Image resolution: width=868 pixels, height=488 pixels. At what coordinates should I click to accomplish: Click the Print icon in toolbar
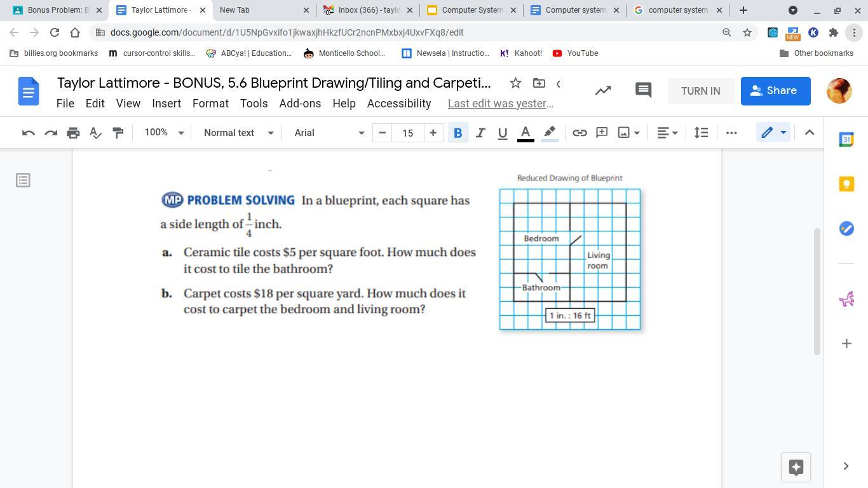[73, 133]
